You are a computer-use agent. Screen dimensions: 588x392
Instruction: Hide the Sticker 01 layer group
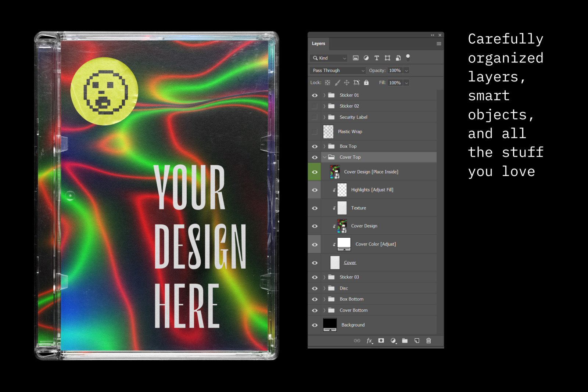coord(315,95)
